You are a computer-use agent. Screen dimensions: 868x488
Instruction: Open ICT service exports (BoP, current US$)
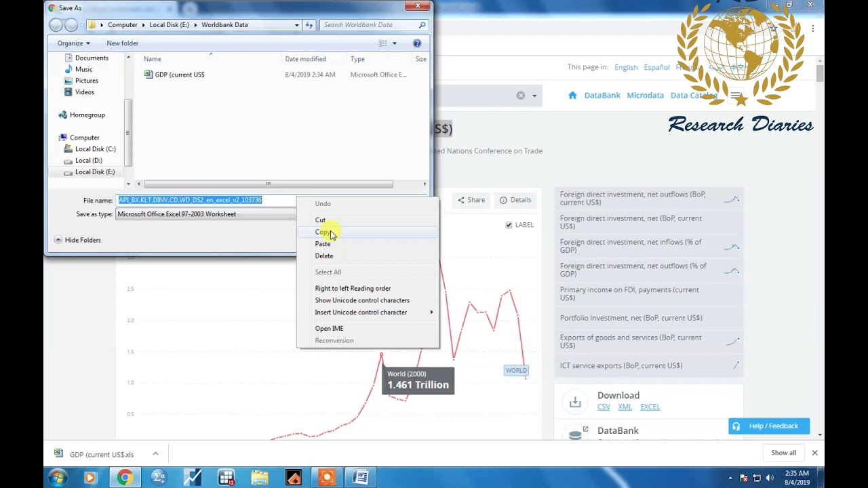pos(621,366)
